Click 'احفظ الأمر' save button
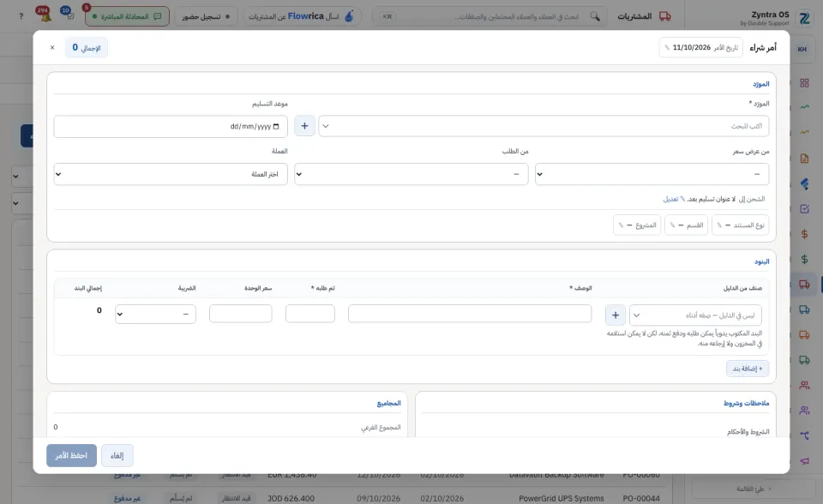This screenshot has width=823, height=504. point(71,456)
